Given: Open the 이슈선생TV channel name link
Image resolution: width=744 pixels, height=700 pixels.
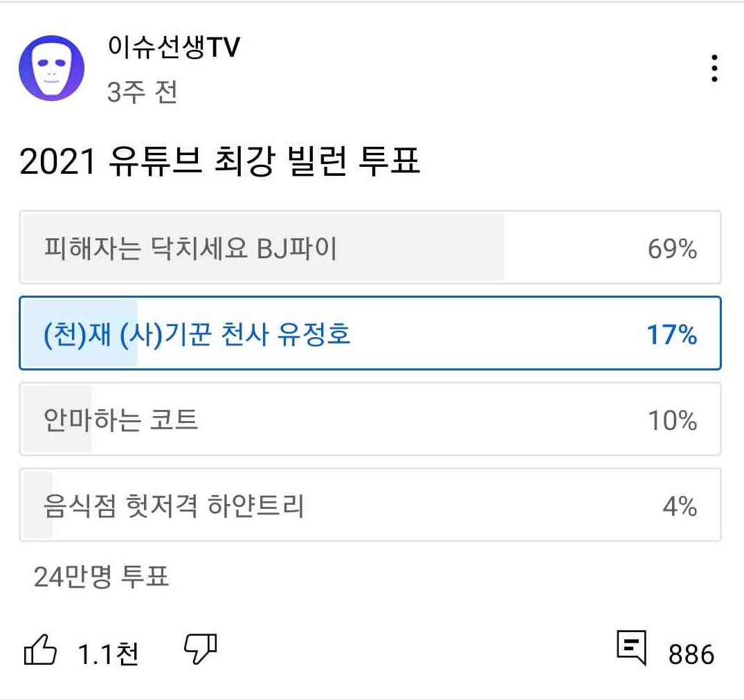Looking at the screenshot, I should tap(174, 48).
